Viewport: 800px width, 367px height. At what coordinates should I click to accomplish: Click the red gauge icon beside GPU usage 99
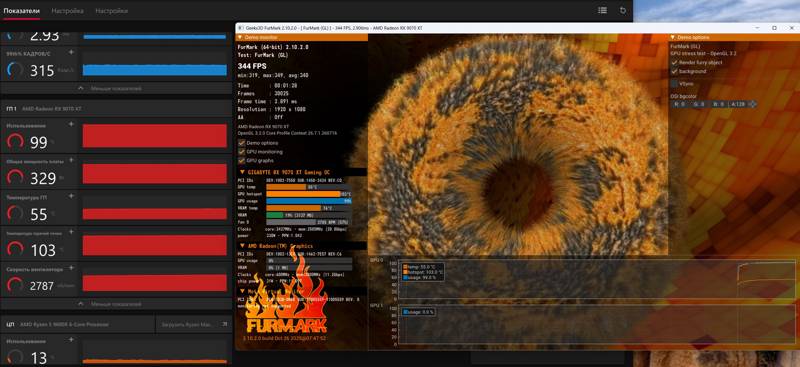click(15, 142)
